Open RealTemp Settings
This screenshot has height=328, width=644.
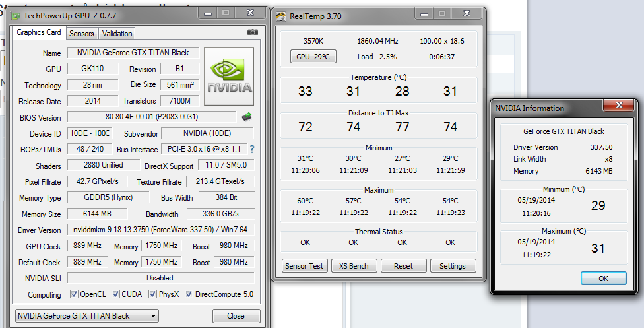453,266
